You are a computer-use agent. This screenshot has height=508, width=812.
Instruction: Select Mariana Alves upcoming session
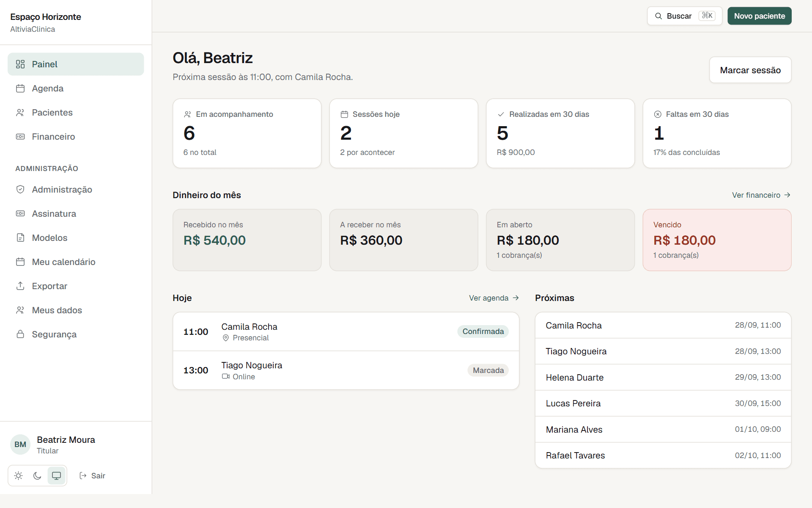click(x=663, y=430)
